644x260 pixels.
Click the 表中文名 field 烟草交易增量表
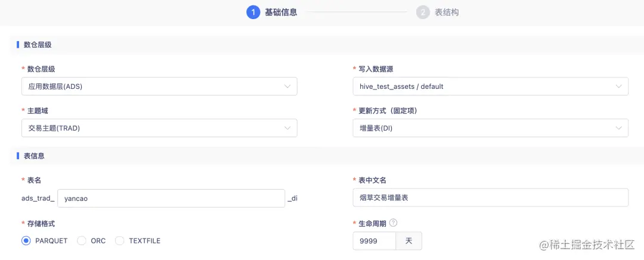tap(490, 197)
